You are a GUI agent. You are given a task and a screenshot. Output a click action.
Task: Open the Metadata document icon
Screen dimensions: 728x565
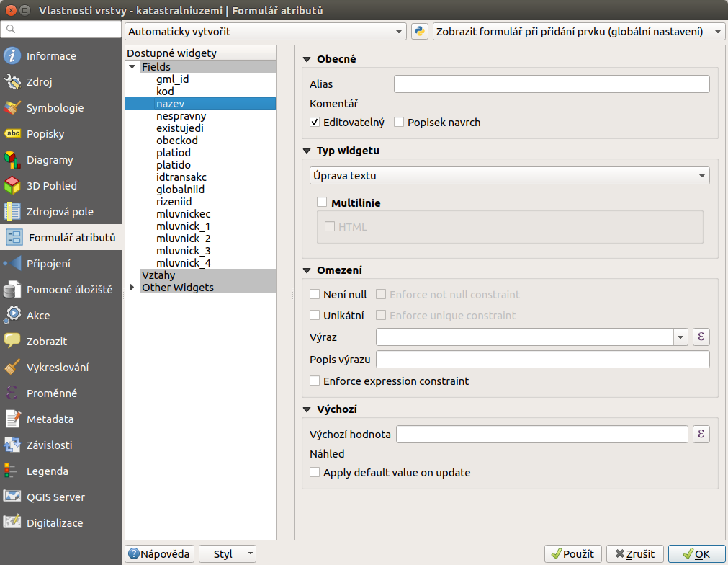(12, 419)
